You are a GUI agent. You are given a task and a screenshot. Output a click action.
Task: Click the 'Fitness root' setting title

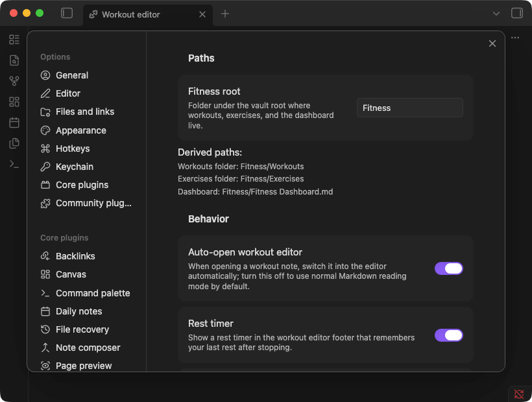[x=214, y=91]
